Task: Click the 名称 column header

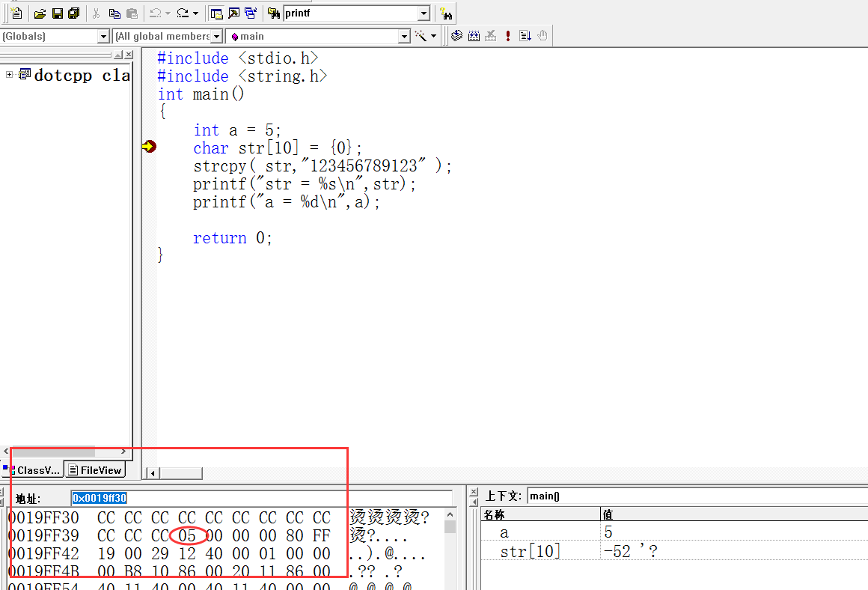Action: coord(540,515)
